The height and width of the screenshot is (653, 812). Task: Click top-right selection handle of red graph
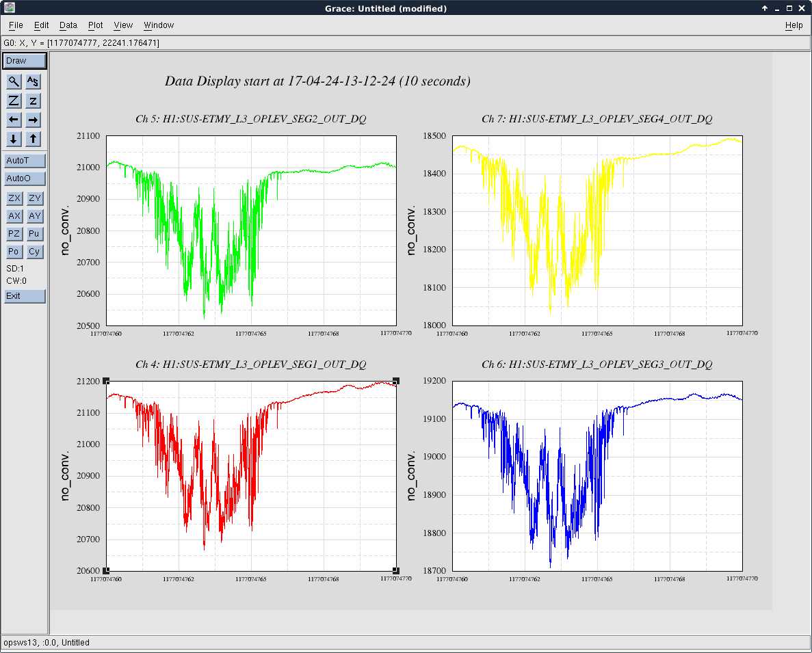coord(396,381)
